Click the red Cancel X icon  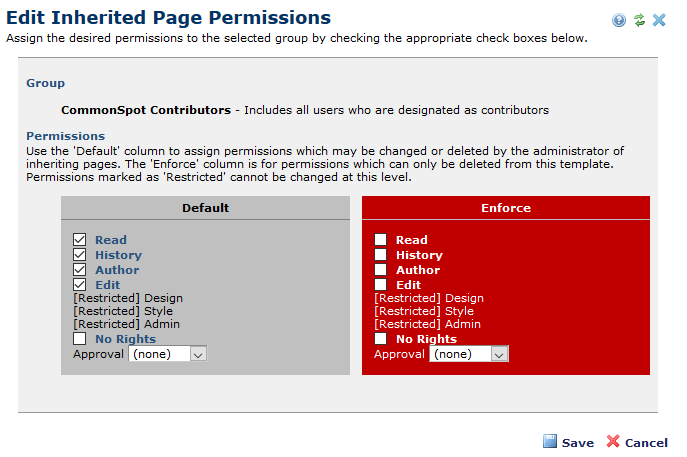613,442
